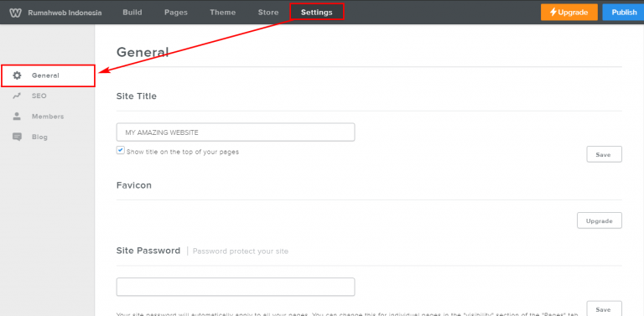This screenshot has width=644, height=316.
Task: Toggle "Show title on the top" checkbox
Action: tap(121, 151)
